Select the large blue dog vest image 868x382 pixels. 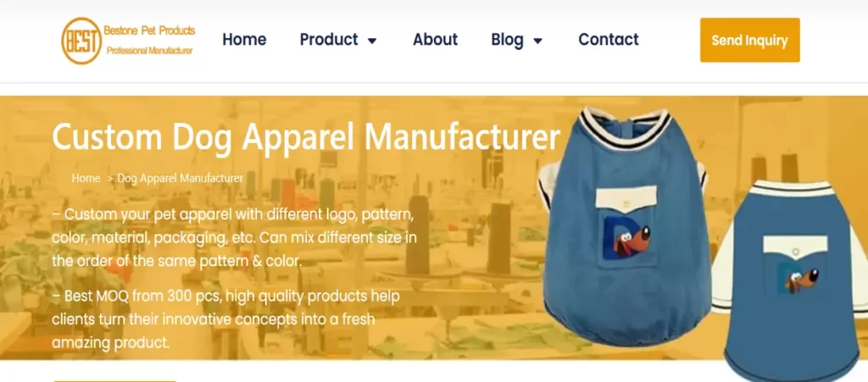click(623, 227)
